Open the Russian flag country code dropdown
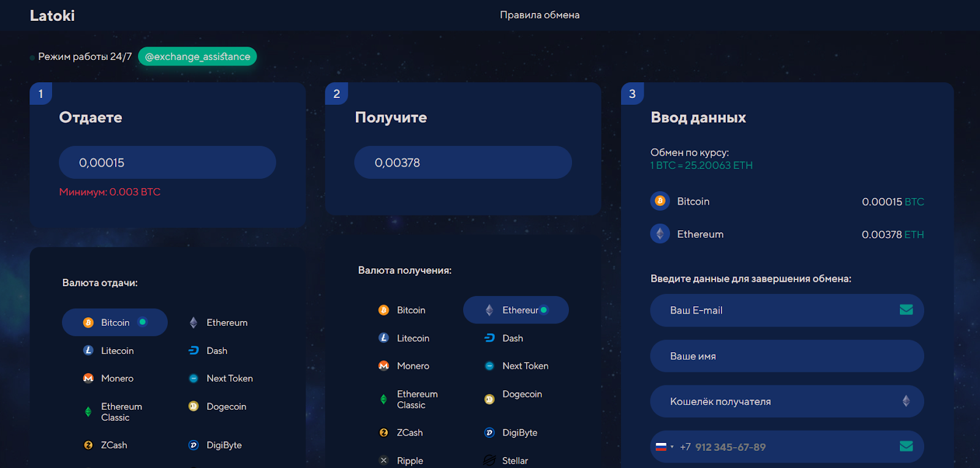Image resolution: width=980 pixels, height=468 pixels. click(x=665, y=447)
